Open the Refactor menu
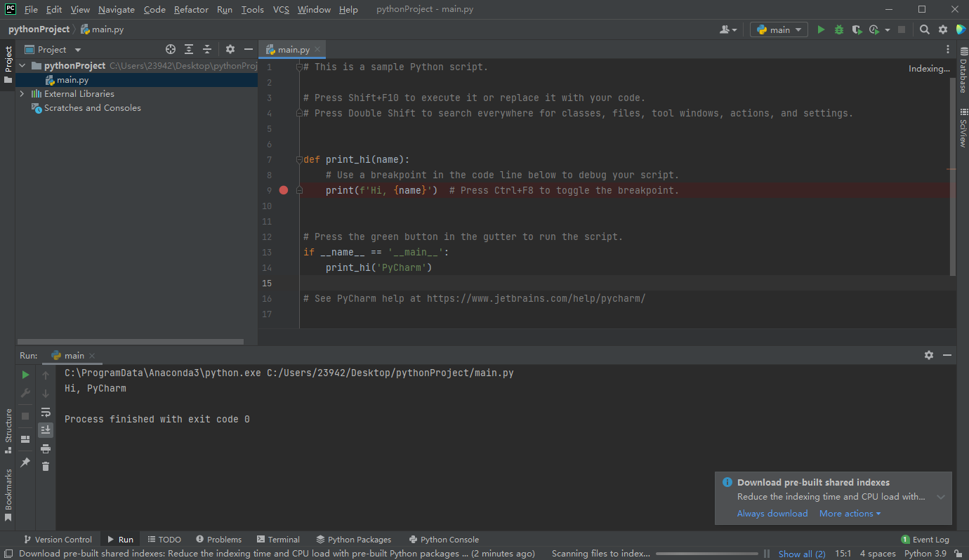 [191, 9]
